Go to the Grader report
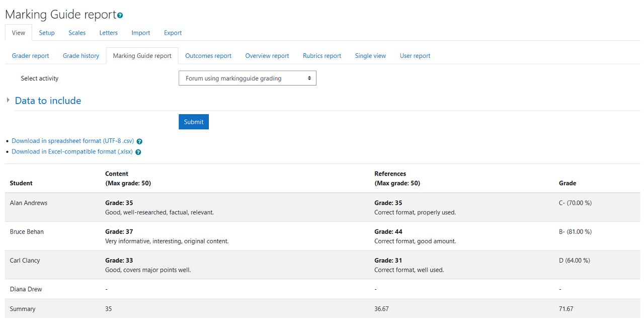Screen dimensions: 644x325 [x=30, y=55]
